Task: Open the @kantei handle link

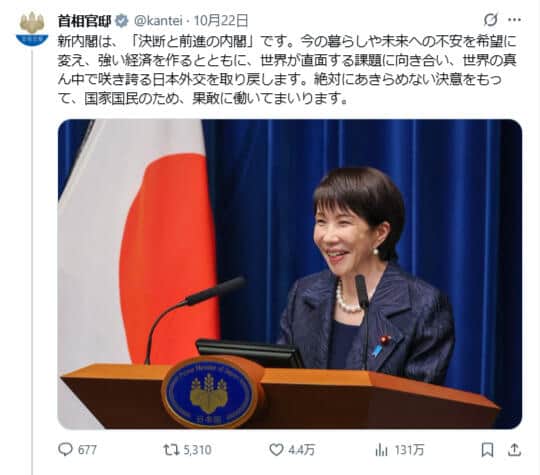Action: pyautogui.click(x=158, y=21)
